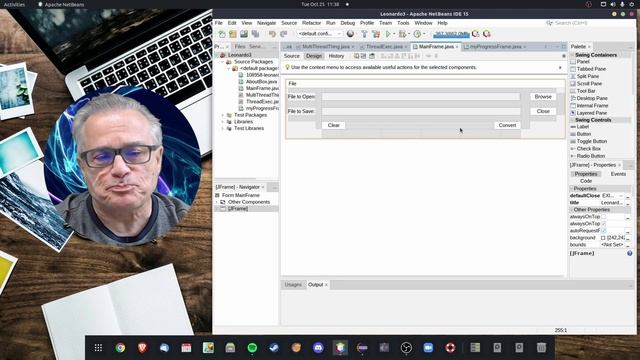Switch to the ThreadExec.java tab
The width and height of the screenshot is (640, 360).
[384, 47]
